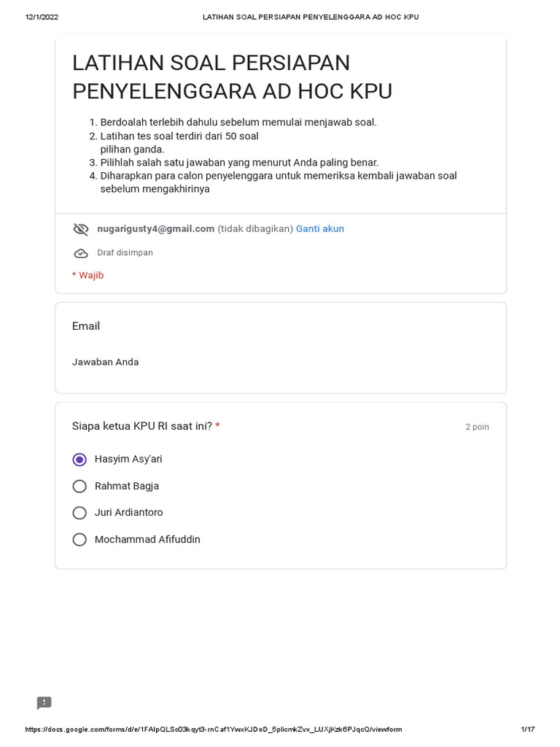560x747 pixels.
Task: Click the 1/17 page number indicator
Action: (x=527, y=729)
